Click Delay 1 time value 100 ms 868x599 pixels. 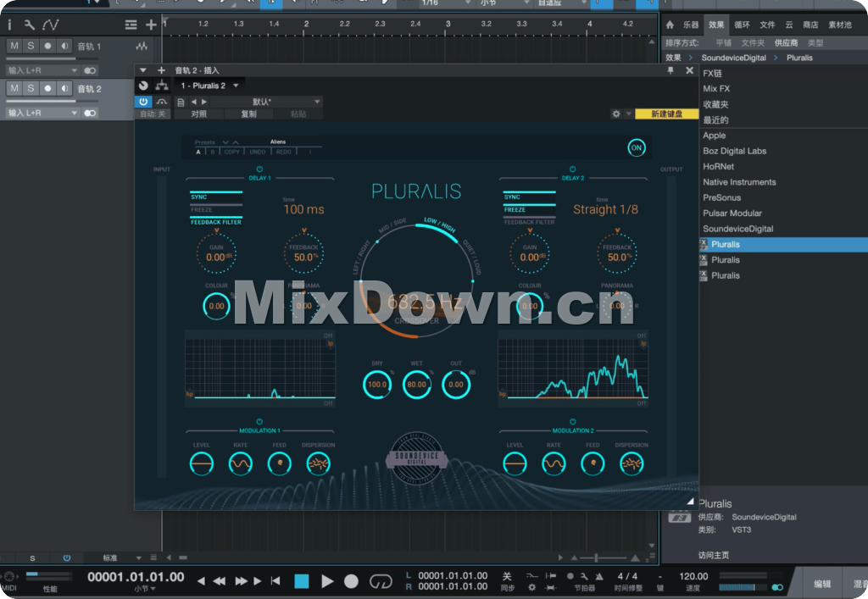[304, 209]
